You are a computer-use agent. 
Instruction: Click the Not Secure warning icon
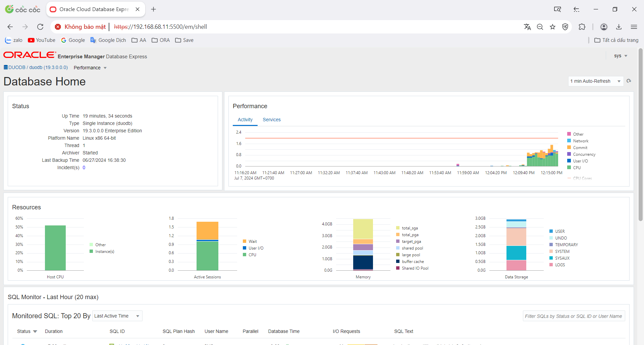coord(58,27)
